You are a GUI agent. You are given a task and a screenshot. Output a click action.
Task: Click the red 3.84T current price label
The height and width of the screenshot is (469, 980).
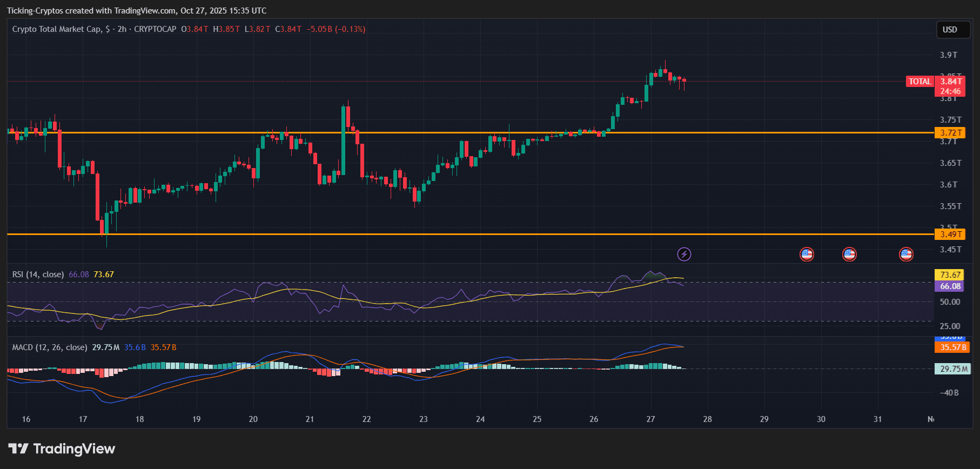pos(951,82)
